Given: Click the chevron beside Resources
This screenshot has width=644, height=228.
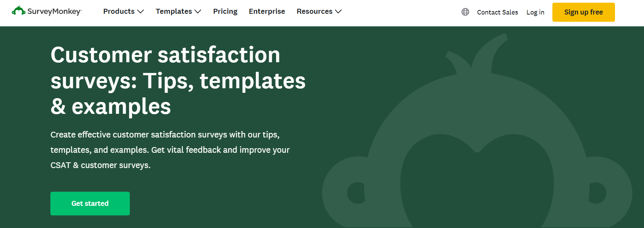Looking at the screenshot, I should click(339, 12).
